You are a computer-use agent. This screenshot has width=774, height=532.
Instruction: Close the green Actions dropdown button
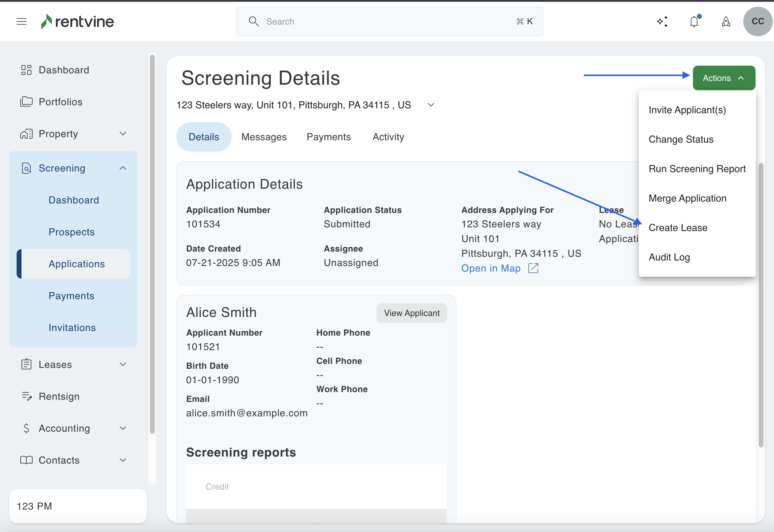tap(724, 78)
